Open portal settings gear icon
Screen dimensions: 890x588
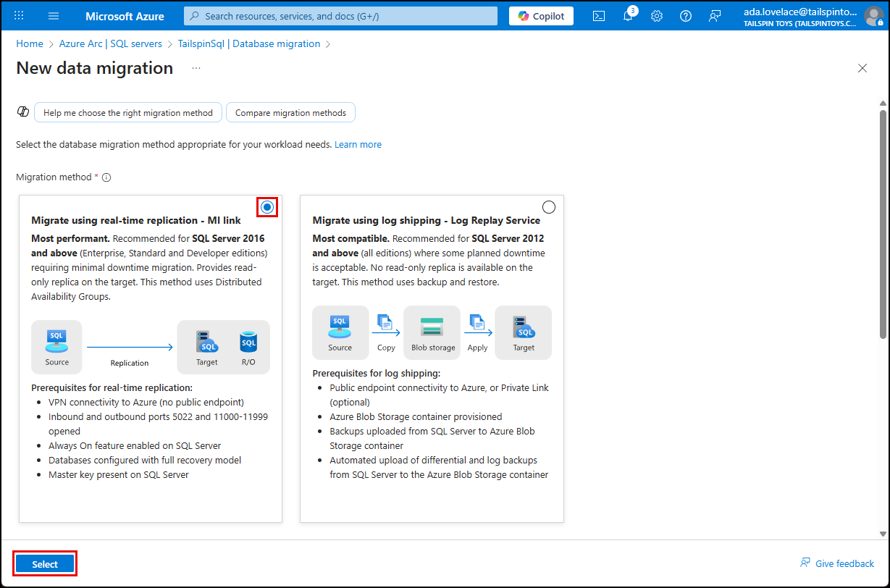(x=657, y=15)
